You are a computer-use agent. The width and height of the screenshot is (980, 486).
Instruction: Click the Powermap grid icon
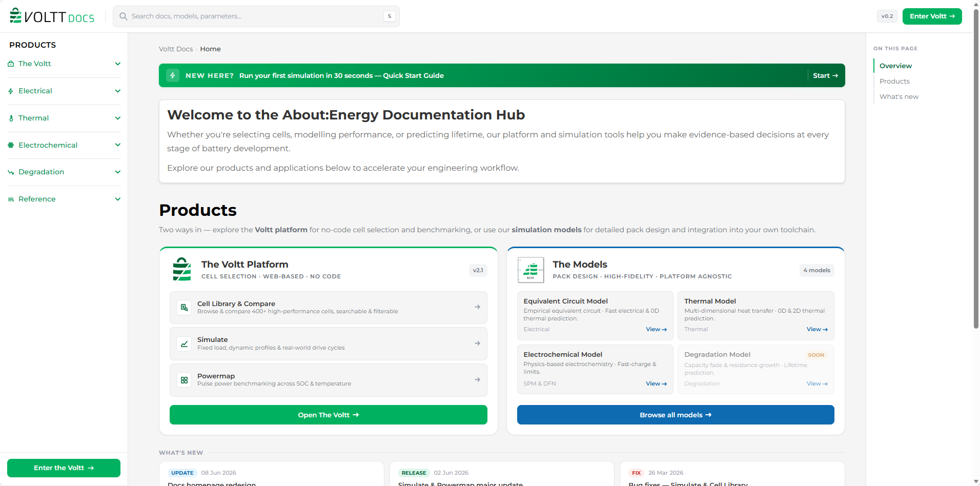[x=184, y=380]
